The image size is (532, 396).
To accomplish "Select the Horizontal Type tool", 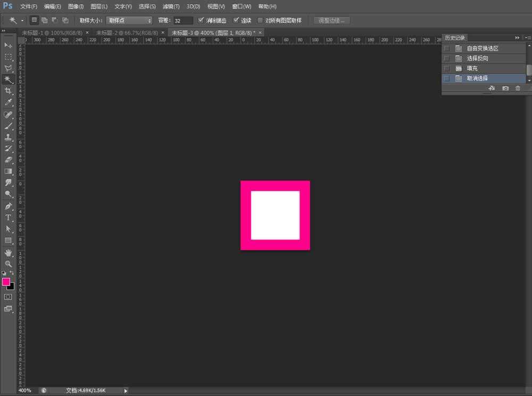I will click(x=8, y=217).
